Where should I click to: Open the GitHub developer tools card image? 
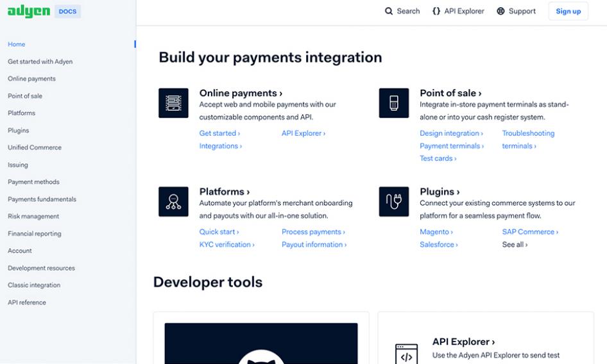(x=261, y=343)
